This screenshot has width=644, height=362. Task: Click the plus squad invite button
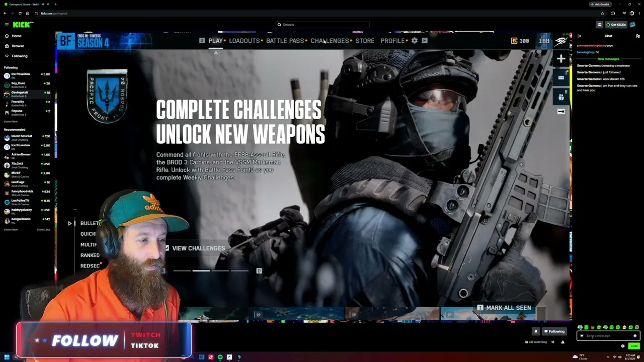point(561,59)
